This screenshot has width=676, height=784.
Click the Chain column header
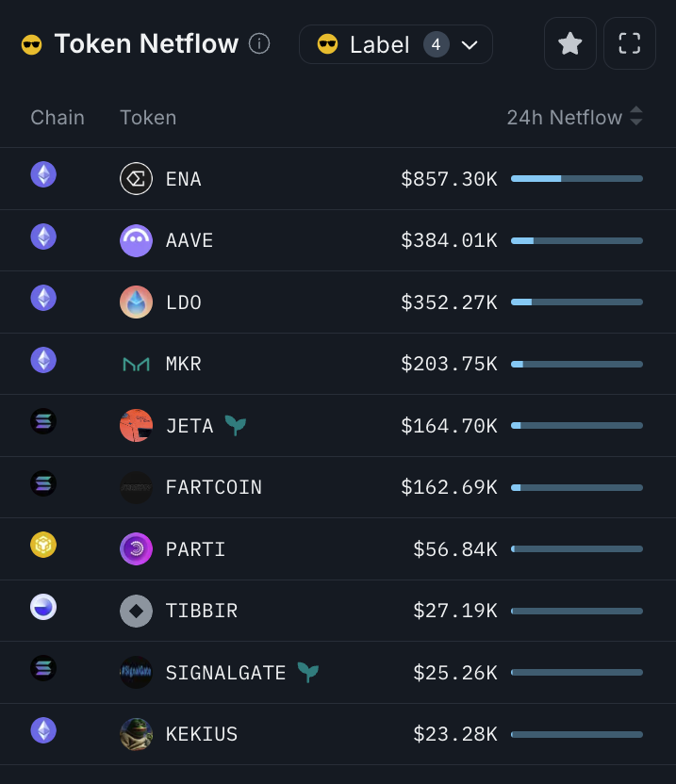pos(58,118)
